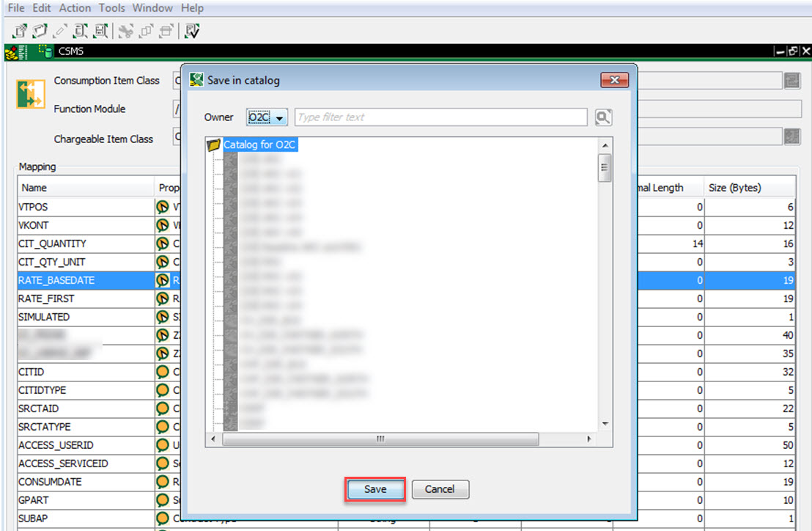Viewport: 812px width, 531px height.
Task: Click the Save button in the dialog
Action: click(x=374, y=489)
